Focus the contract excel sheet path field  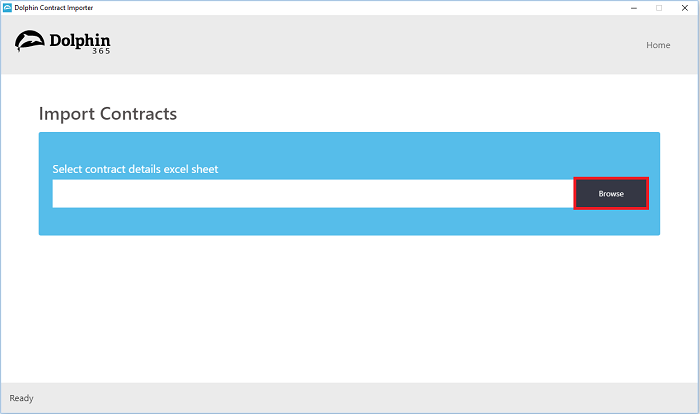[x=313, y=193]
